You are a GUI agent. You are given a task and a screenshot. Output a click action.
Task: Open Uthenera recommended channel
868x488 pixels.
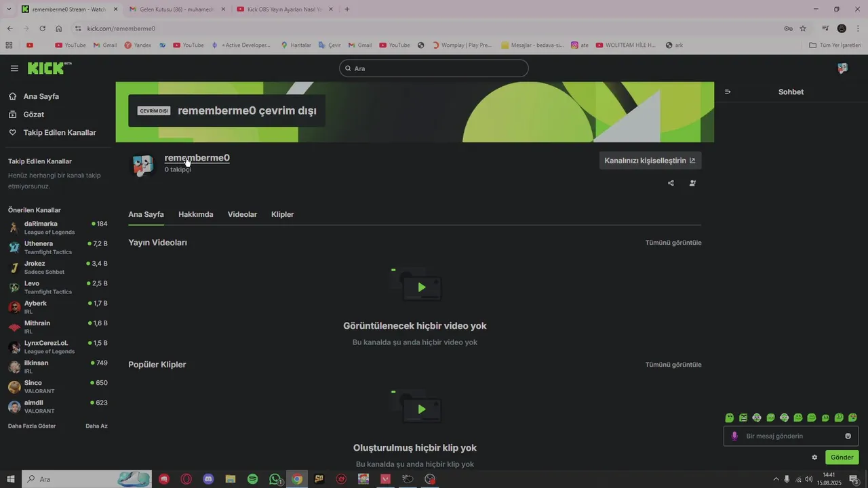pos(57,247)
